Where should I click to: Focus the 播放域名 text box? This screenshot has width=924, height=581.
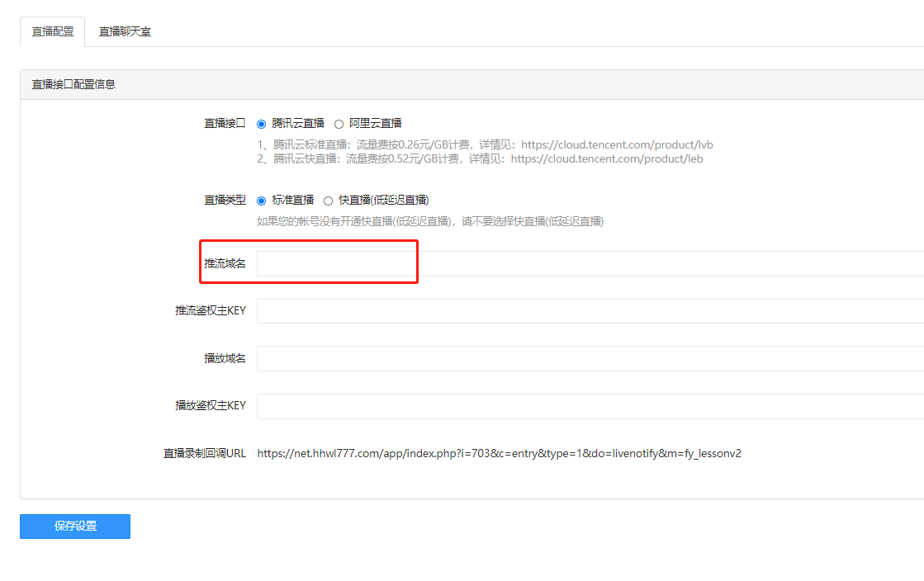click(590, 358)
